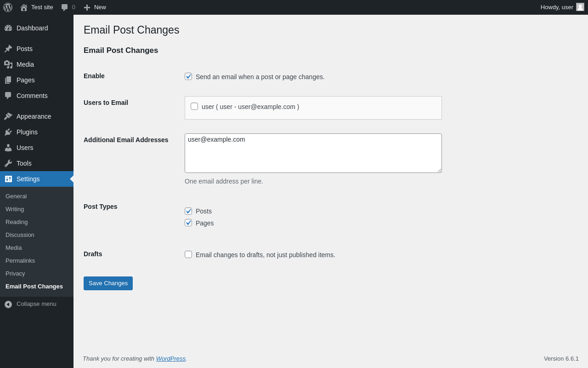Open Tools label in the sidebar
The width and height of the screenshot is (588, 368).
pyautogui.click(x=24, y=163)
